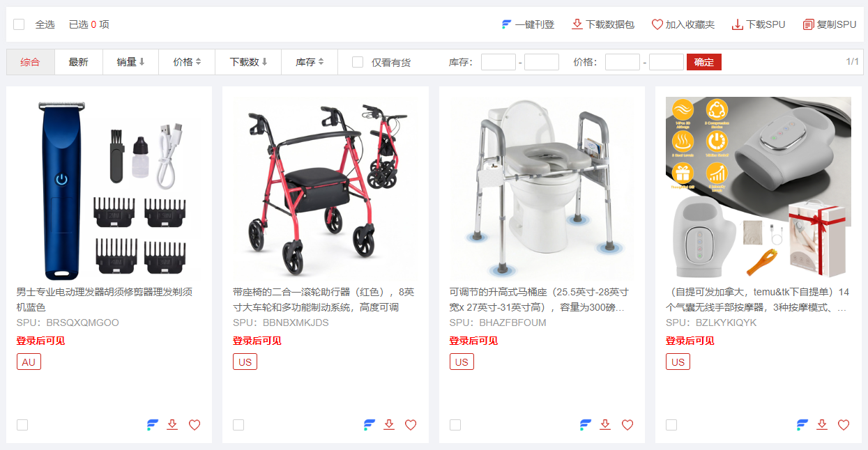Image resolution: width=868 pixels, height=450 pixels.
Task: Click the red 确定 confirm button
Action: 704,62
